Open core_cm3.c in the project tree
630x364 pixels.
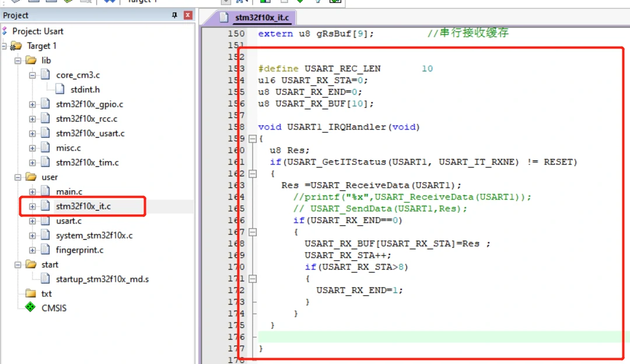click(78, 75)
